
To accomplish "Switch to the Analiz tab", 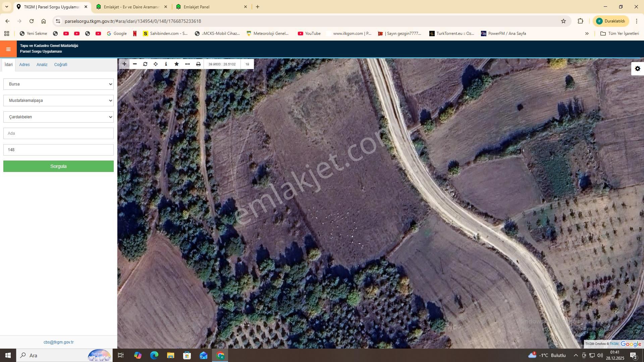I will 42,65.
